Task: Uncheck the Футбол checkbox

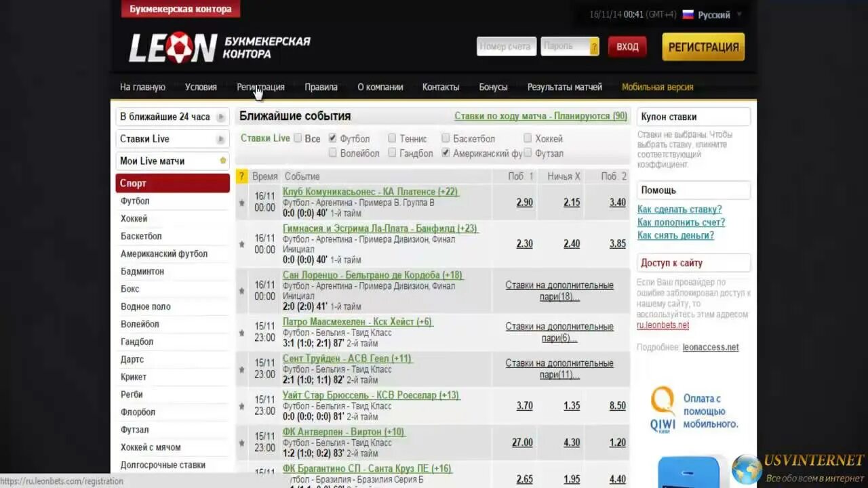Action: [332, 138]
